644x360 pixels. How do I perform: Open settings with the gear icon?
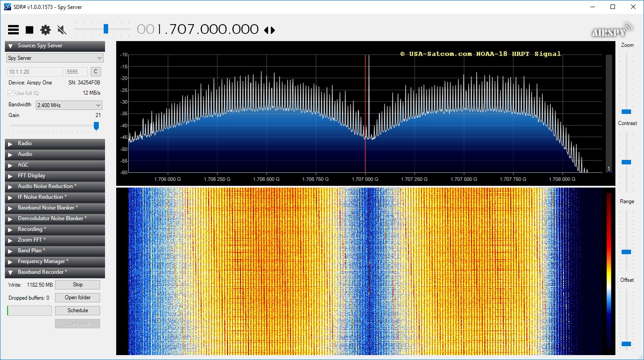click(46, 30)
